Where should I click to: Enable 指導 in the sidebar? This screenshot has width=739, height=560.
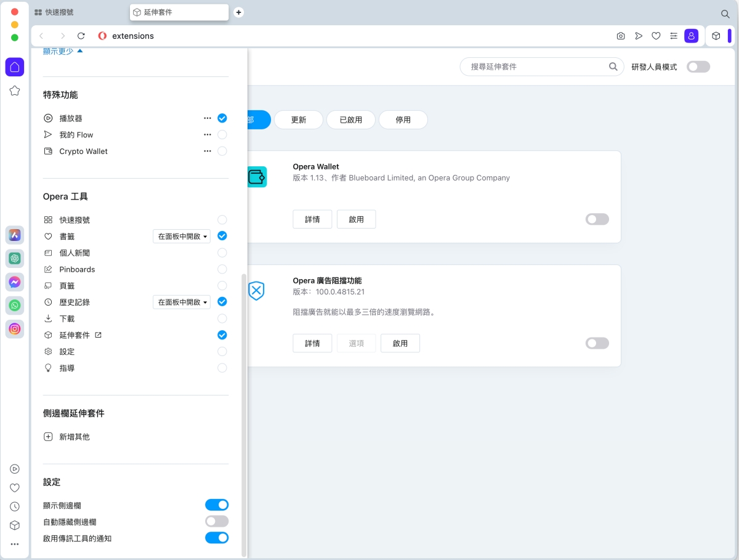[222, 368]
